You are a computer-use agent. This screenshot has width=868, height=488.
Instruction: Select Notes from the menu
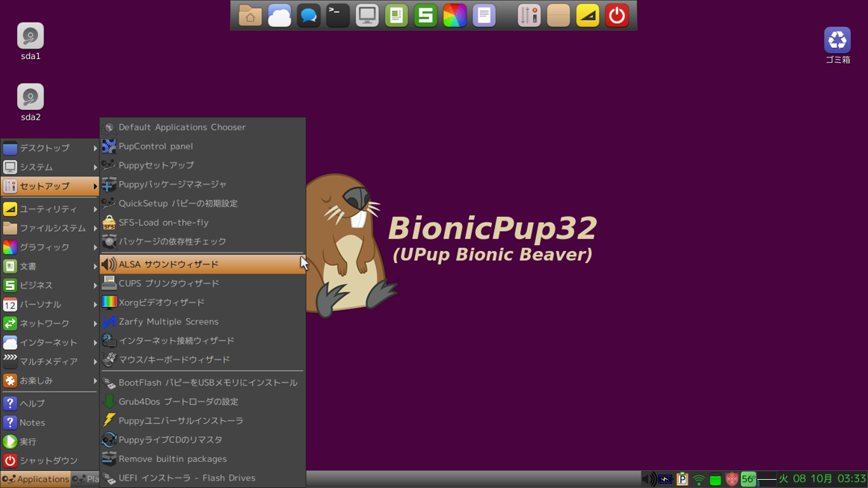pos(50,423)
